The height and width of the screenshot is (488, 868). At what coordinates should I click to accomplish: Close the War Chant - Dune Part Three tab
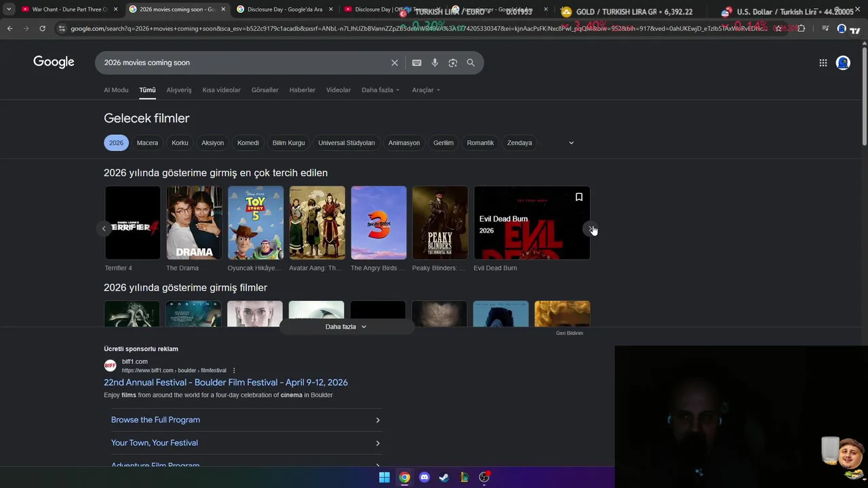pos(115,9)
